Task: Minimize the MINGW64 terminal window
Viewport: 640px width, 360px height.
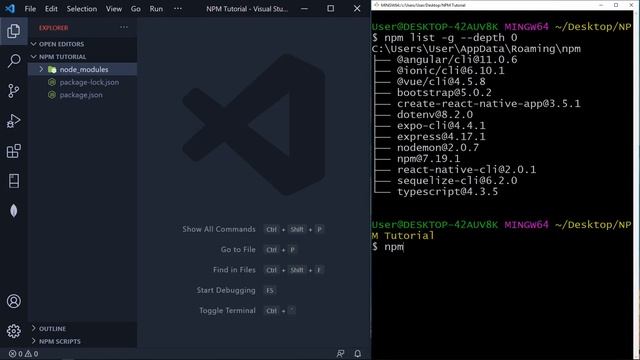Action: [601, 5]
